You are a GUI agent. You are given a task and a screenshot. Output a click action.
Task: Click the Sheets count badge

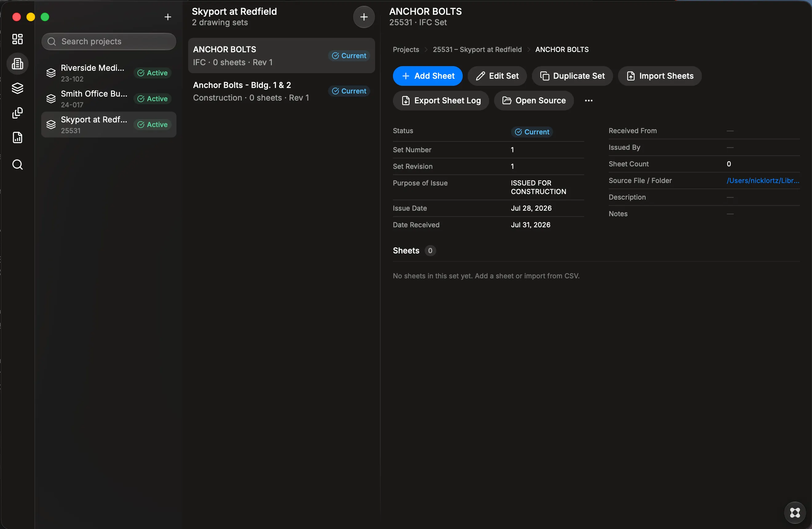(430, 251)
